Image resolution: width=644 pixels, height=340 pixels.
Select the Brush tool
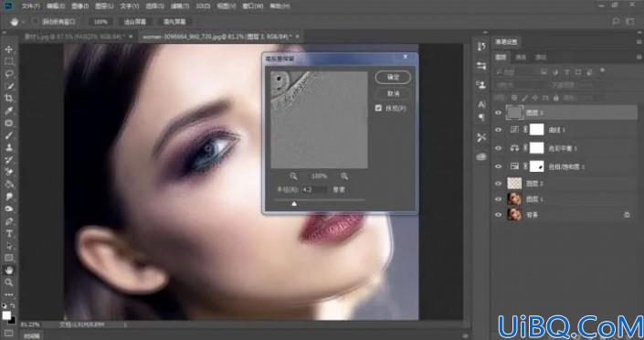[x=8, y=135]
